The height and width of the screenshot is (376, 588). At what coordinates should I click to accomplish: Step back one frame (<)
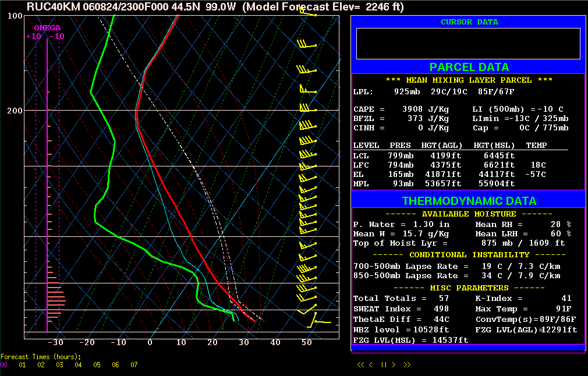(x=372, y=365)
